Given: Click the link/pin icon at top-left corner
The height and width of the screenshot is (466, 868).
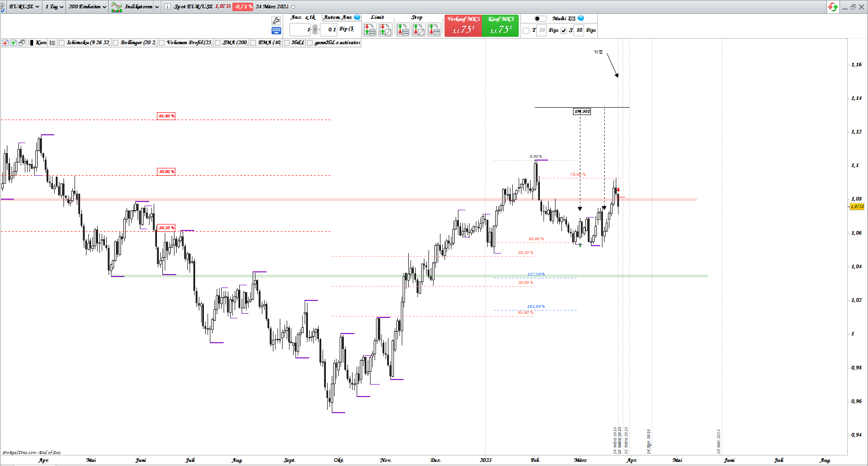Looking at the screenshot, I should [x=3, y=7].
